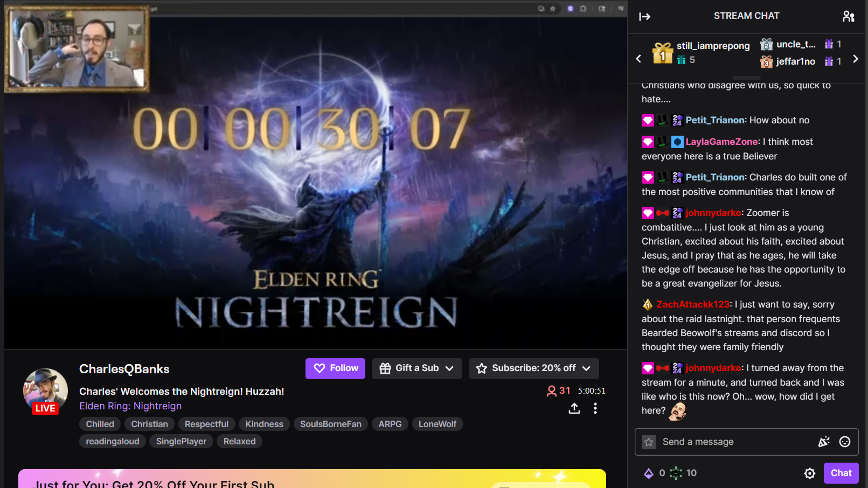Click the stream uptime 5:00:51
Viewport: 868px width, 488px height.
click(x=592, y=391)
